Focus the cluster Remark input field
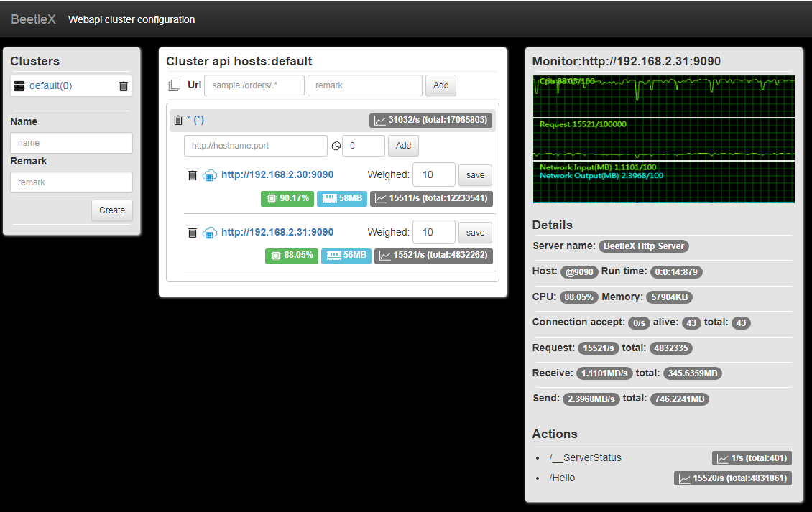Image resolution: width=812 pixels, height=512 pixels. [71, 182]
